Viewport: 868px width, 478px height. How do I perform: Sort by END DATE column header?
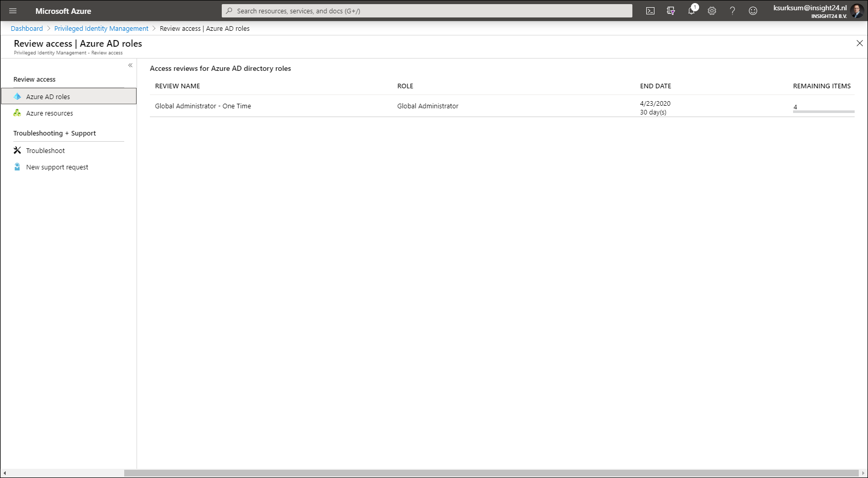tap(655, 86)
